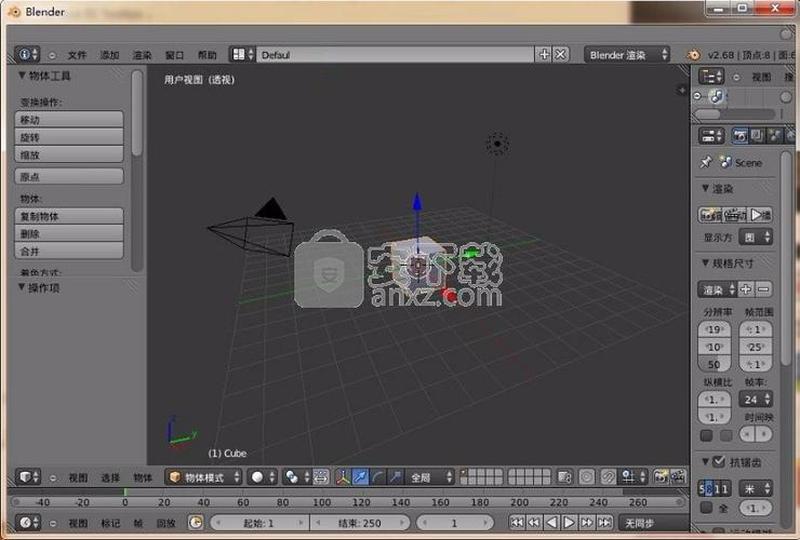Jump to the previous keyframe

[x=534, y=522]
